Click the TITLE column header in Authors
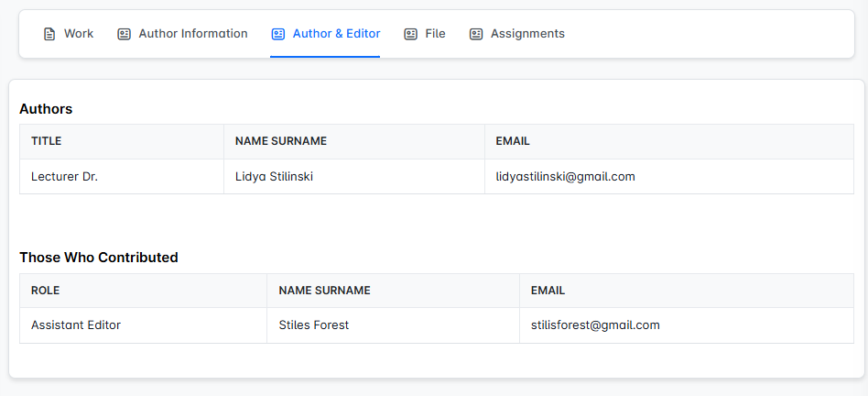 tap(46, 142)
